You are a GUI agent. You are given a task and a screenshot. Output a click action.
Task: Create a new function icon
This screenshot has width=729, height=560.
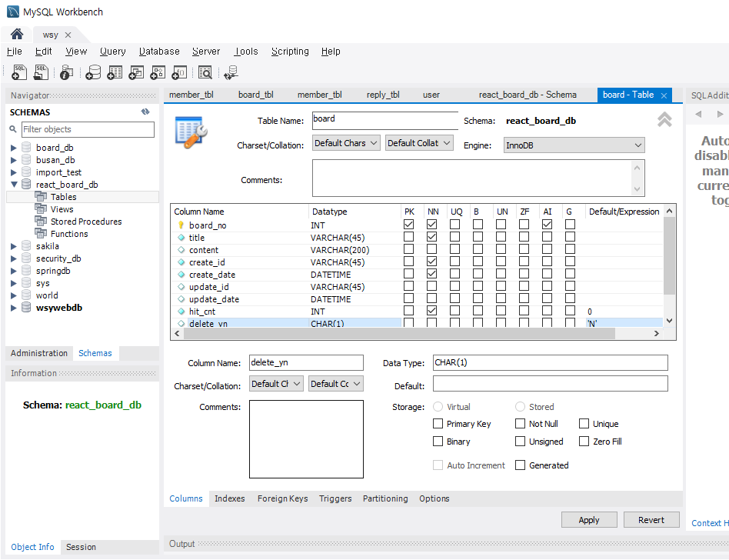click(179, 72)
